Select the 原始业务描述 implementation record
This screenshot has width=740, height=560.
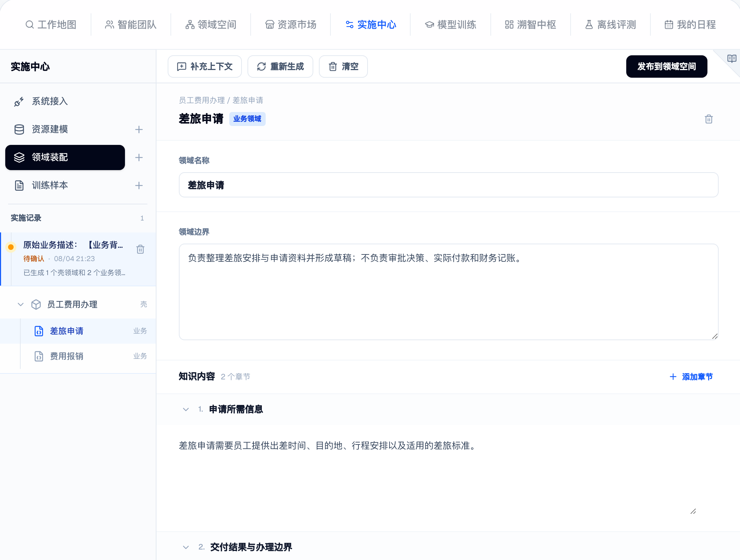tap(78, 259)
